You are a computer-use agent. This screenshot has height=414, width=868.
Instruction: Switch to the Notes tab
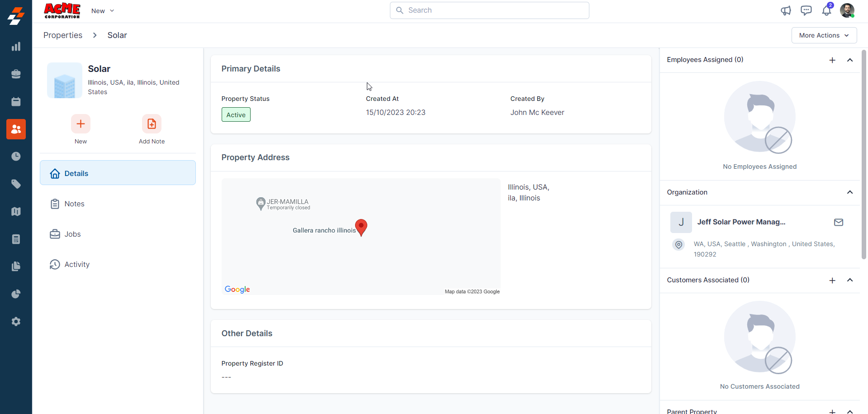[x=118, y=204]
